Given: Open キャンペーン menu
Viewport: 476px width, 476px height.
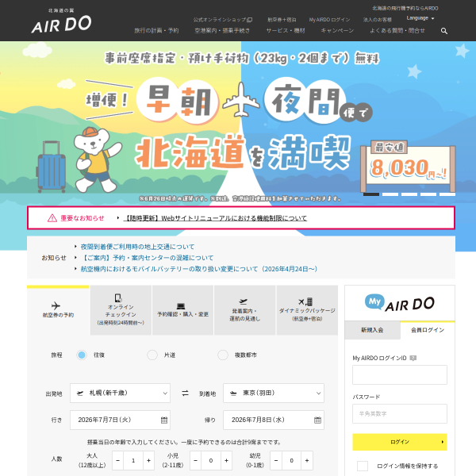Looking at the screenshot, I should tap(337, 31).
